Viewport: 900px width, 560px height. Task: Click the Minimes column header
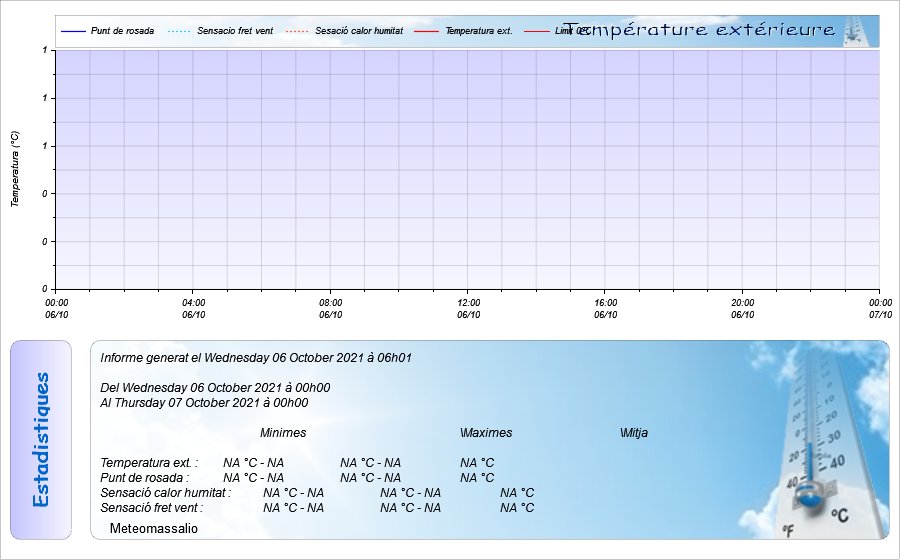point(283,433)
